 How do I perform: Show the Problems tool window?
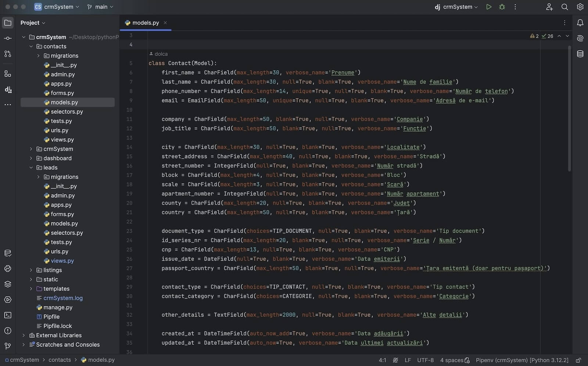click(x=8, y=331)
